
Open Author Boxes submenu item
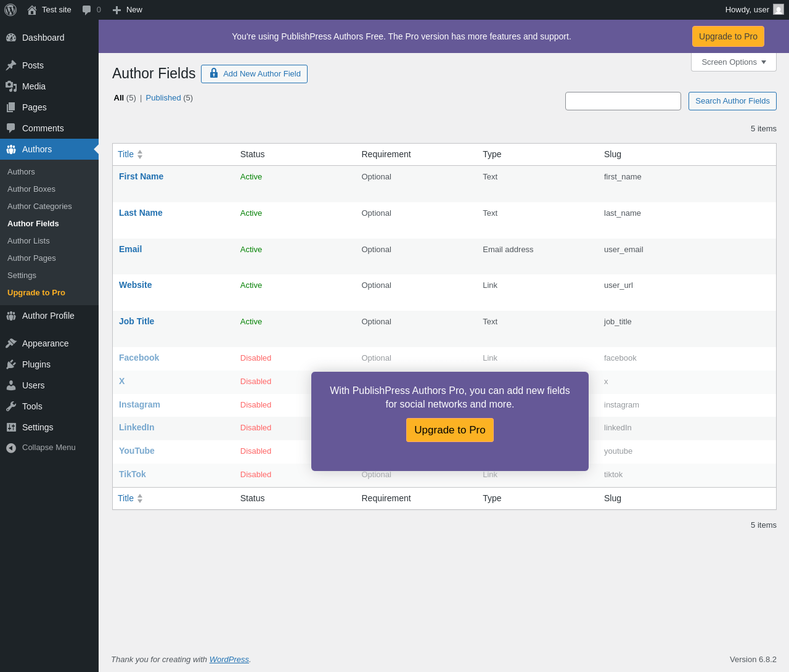pyautogui.click(x=31, y=189)
